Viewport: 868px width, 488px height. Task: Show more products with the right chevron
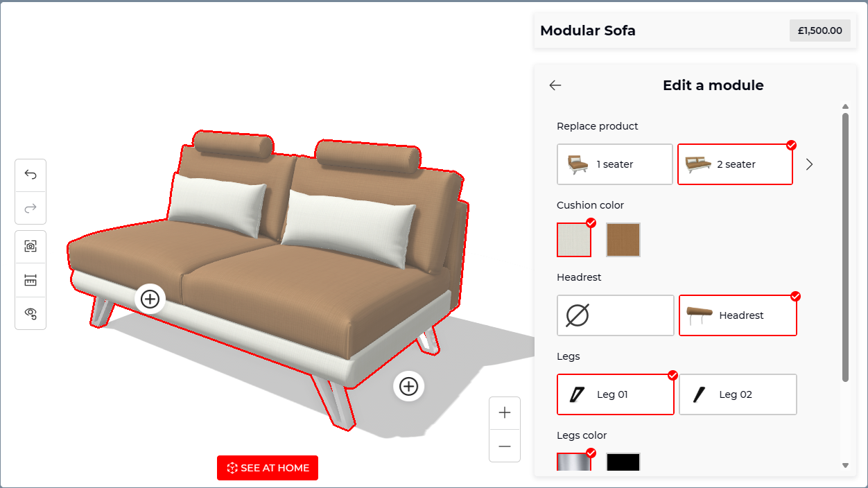[809, 164]
